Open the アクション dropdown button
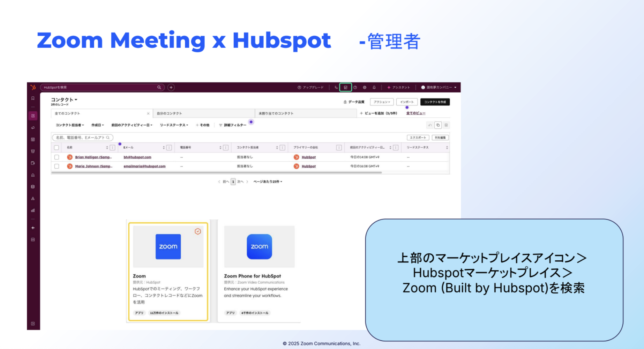Image resolution: width=644 pixels, height=349 pixels. 382,102
